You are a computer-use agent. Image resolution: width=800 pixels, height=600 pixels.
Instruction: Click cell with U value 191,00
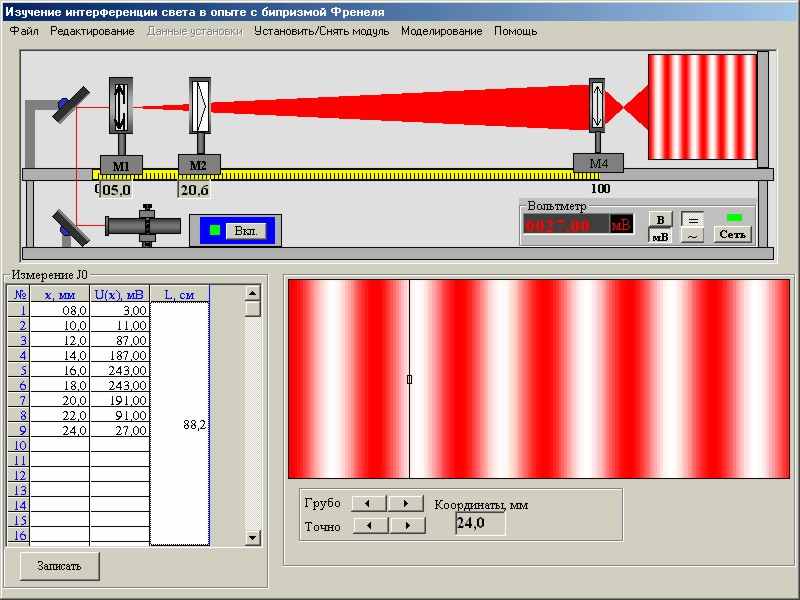pos(120,400)
